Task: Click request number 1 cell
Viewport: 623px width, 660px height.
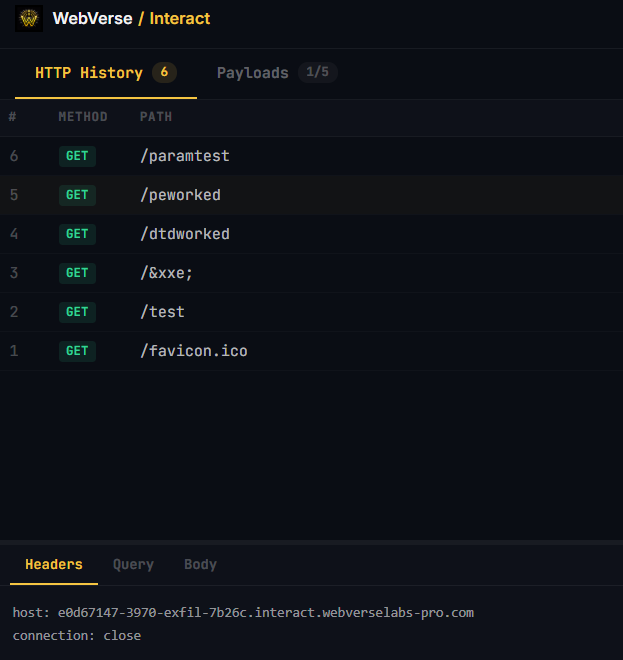Action: (x=14, y=351)
